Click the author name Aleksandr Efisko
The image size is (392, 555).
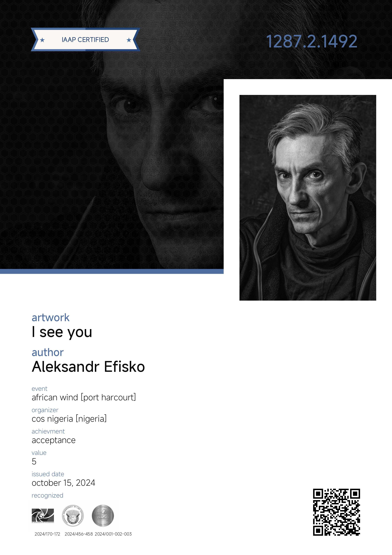pos(88,367)
